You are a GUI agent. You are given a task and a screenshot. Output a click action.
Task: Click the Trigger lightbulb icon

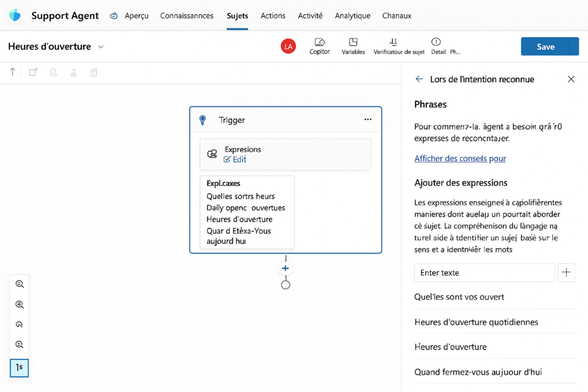click(x=203, y=120)
